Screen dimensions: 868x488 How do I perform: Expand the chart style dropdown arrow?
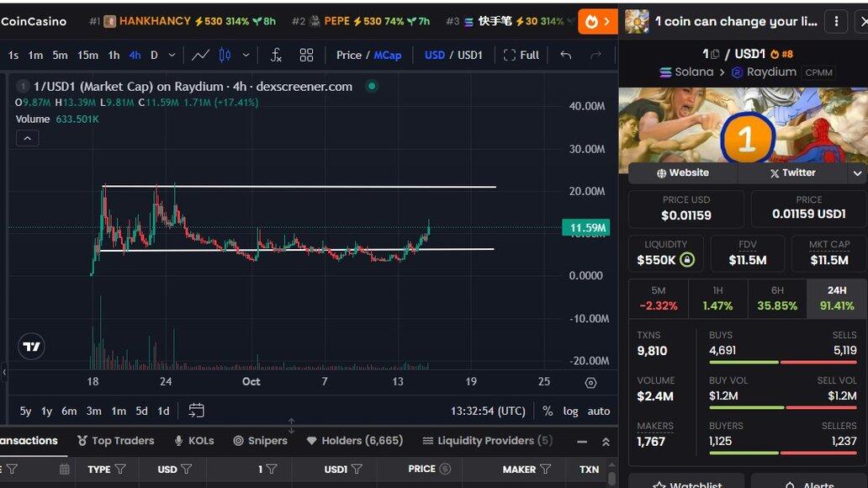(246, 56)
